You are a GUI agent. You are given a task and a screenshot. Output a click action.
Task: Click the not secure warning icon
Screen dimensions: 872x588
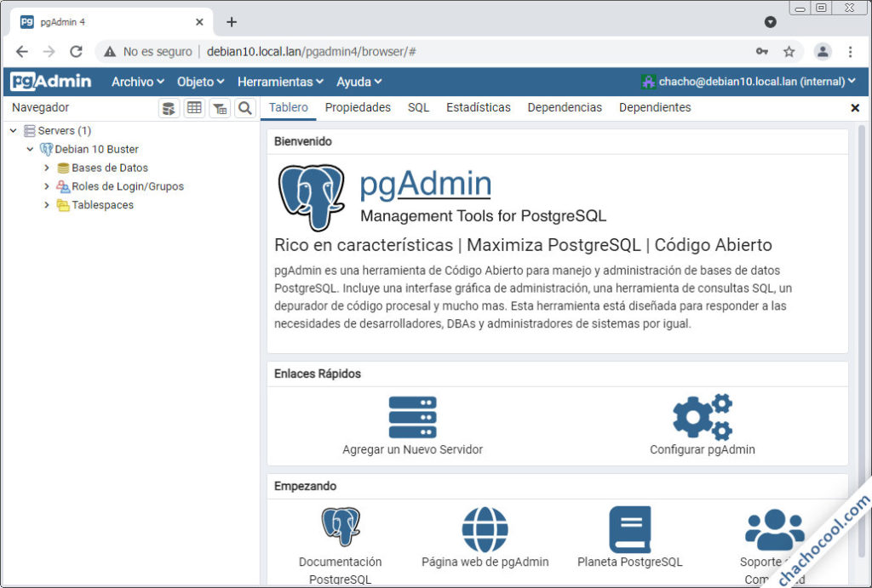coord(110,52)
